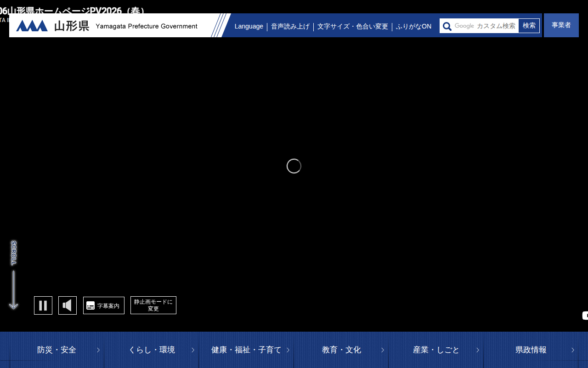Open the 県政情報 category
The image size is (588, 368).
[531, 350]
